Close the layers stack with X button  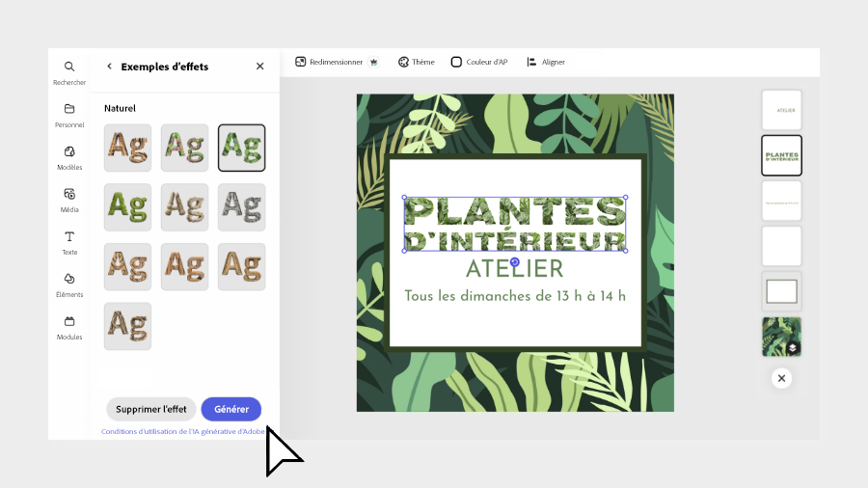click(781, 378)
